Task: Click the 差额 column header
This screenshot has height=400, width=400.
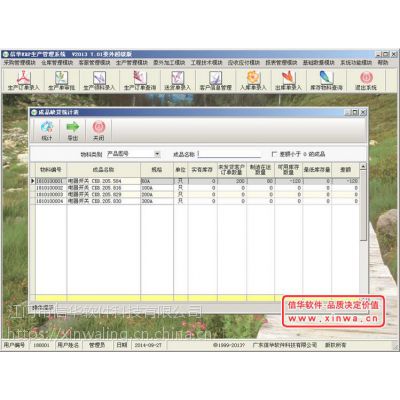Action: (x=345, y=170)
